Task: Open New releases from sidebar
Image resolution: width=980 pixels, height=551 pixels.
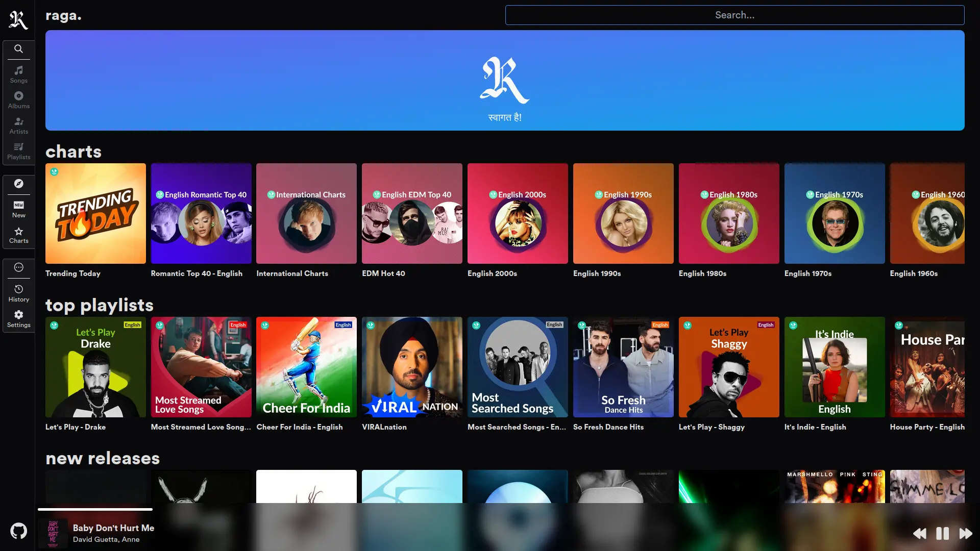Action: coord(18,209)
